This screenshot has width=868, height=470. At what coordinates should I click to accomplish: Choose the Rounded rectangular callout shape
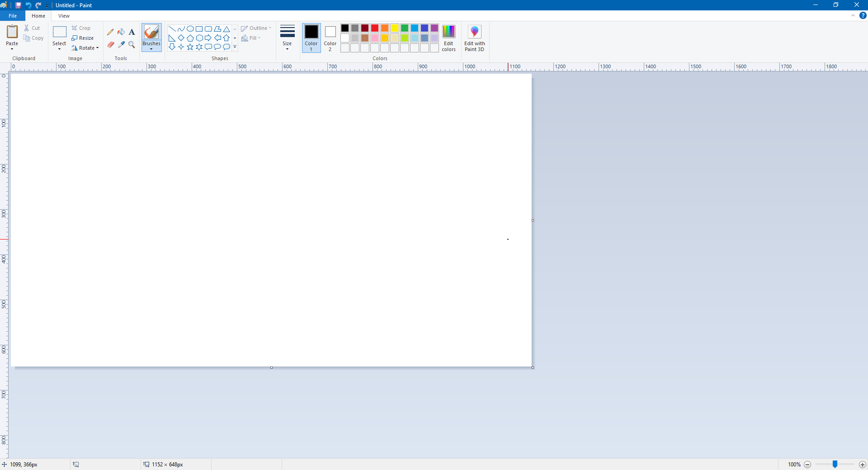pyautogui.click(x=208, y=47)
